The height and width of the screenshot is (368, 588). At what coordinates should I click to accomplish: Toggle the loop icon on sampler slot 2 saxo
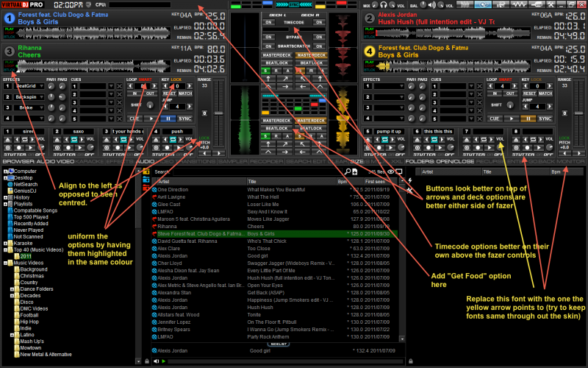point(74,140)
